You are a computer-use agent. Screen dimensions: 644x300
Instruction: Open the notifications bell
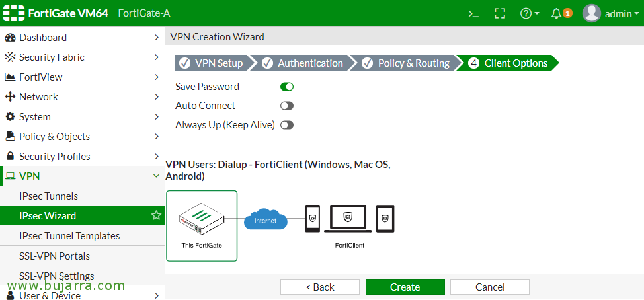557,13
